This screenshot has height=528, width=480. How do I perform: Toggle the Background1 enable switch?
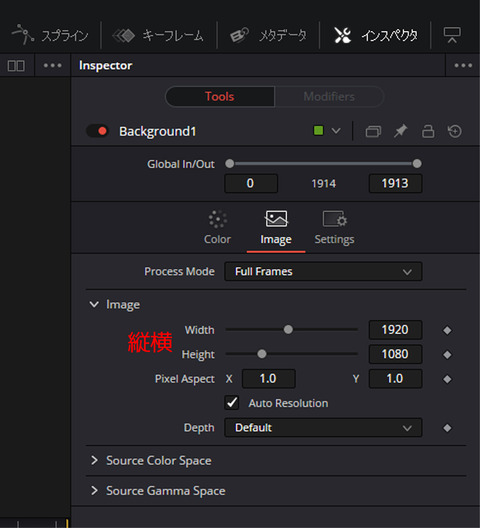[97, 131]
